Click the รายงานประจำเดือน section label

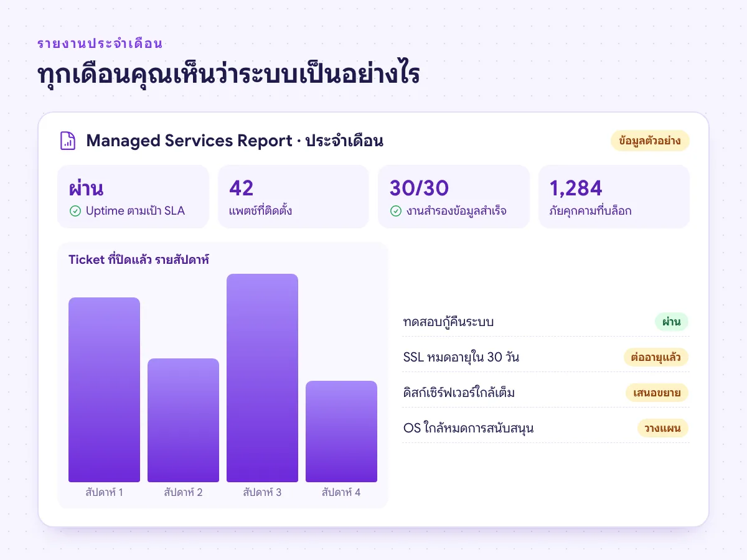[x=100, y=44]
